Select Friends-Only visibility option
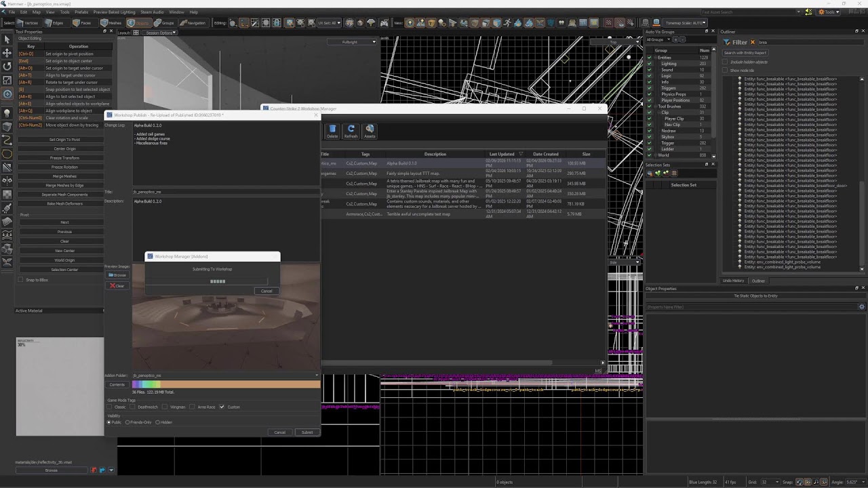 (x=127, y=422)
